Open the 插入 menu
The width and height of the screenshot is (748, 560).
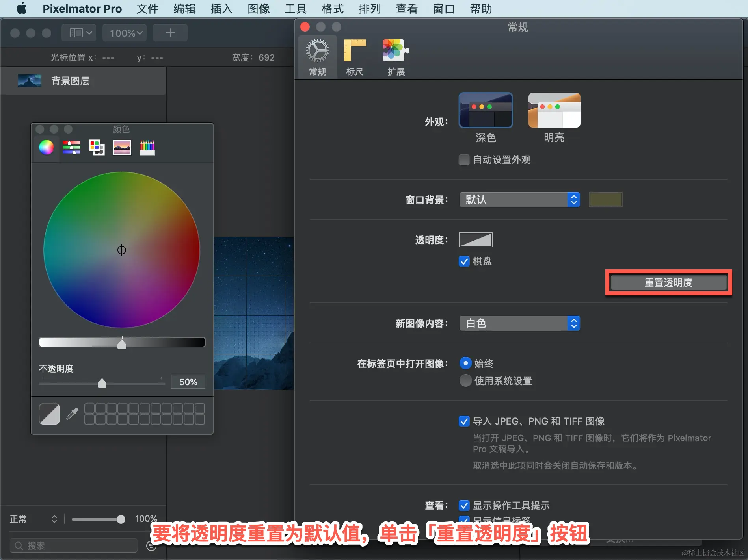click(x=221, y=9)
